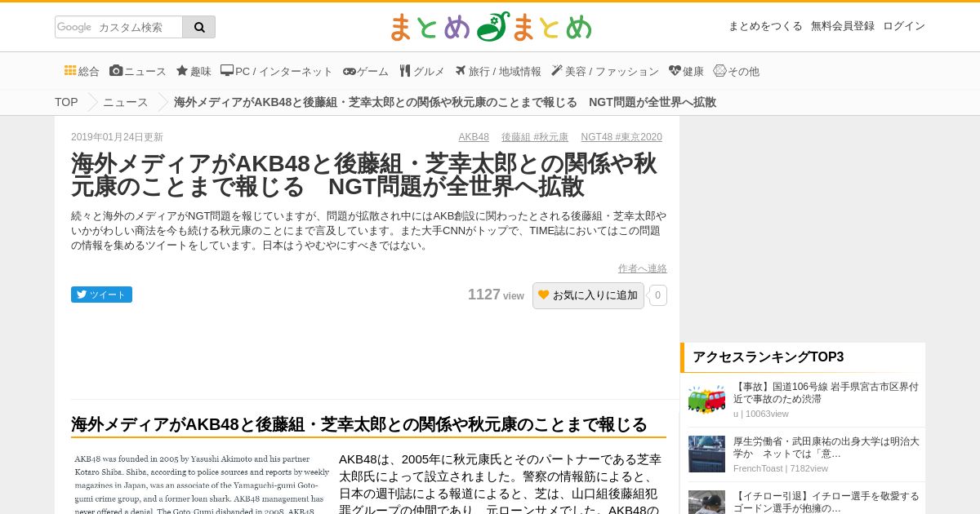Image resolution: width=980 pixels, height=514 pixels.
Task: Click お気に入りに追加 favorite button
Action: (588, 295)
